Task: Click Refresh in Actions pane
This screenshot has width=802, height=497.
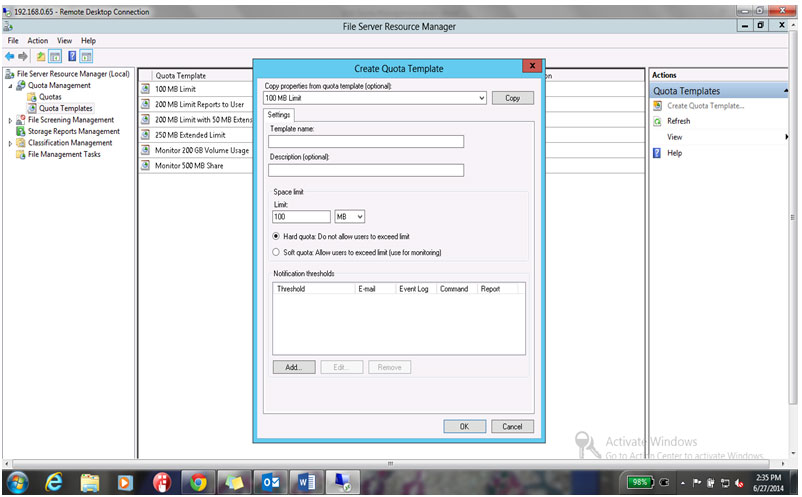Action: point(678,121)
